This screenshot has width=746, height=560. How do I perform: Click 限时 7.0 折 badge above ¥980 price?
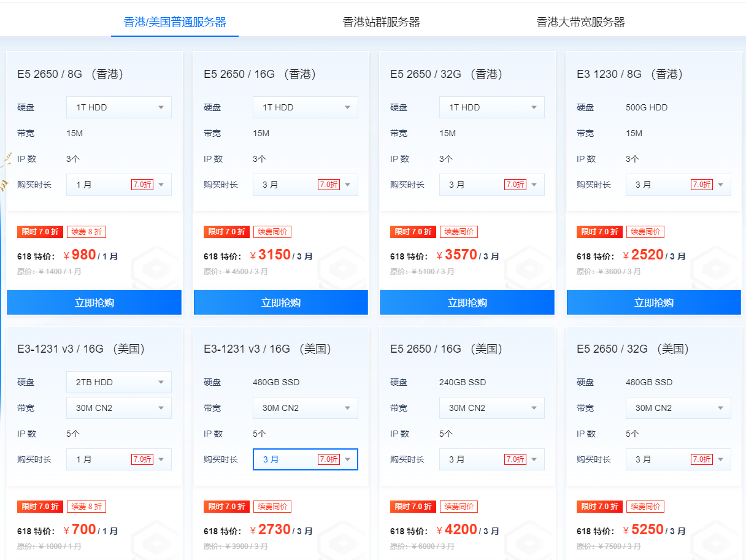point(40,232)
